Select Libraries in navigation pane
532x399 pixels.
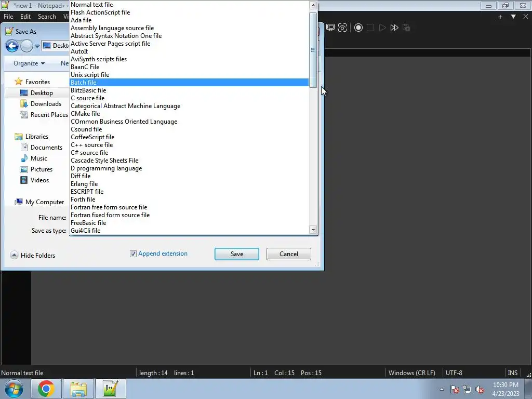click(37, 137)
